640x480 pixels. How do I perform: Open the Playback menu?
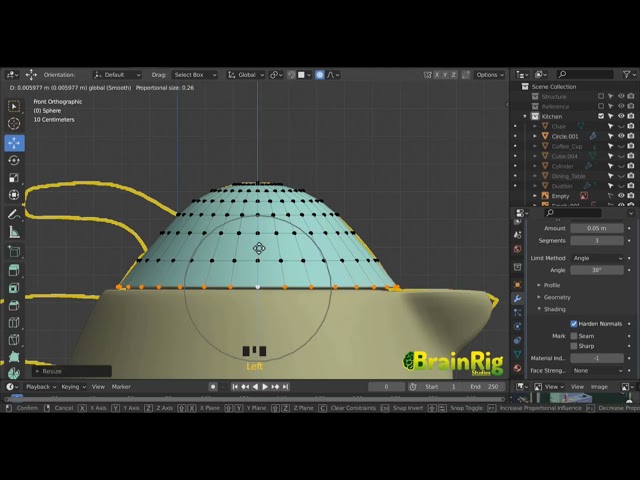click(41, 387)
